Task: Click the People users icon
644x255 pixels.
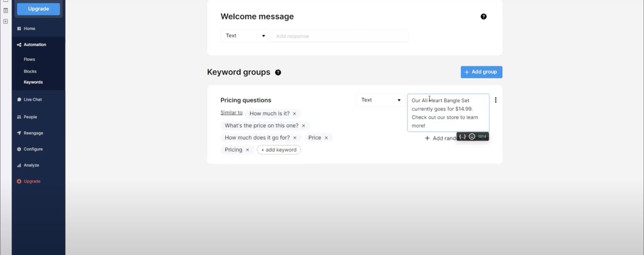Action: coord(19,117)
